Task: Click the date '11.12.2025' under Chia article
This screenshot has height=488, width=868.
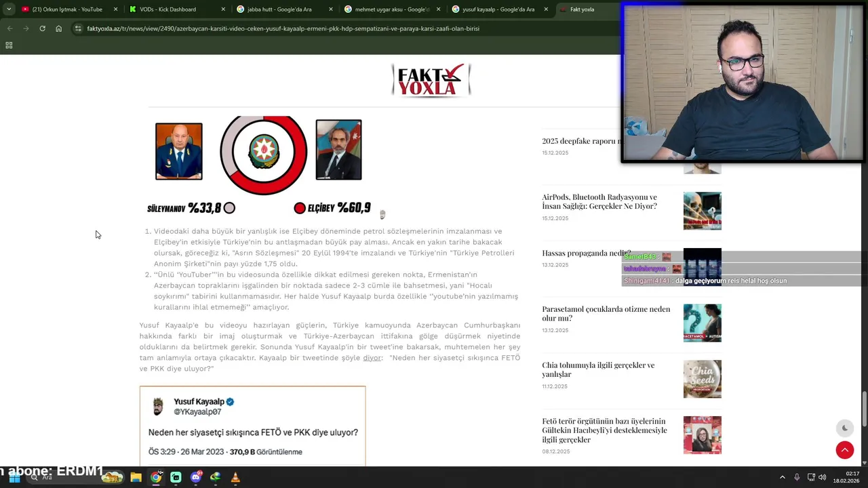Action: pos(555,386)
